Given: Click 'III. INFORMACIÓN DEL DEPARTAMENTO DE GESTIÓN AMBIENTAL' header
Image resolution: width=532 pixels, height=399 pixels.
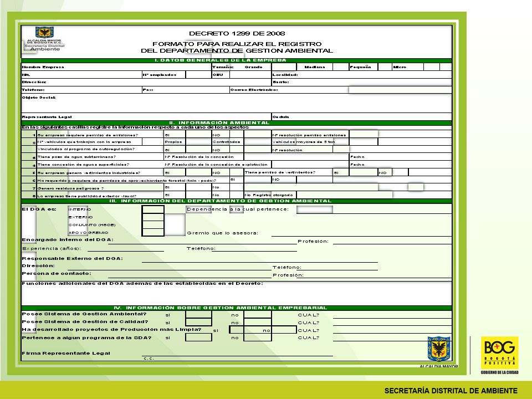Looking at the screenshot, I should point(220,201).
